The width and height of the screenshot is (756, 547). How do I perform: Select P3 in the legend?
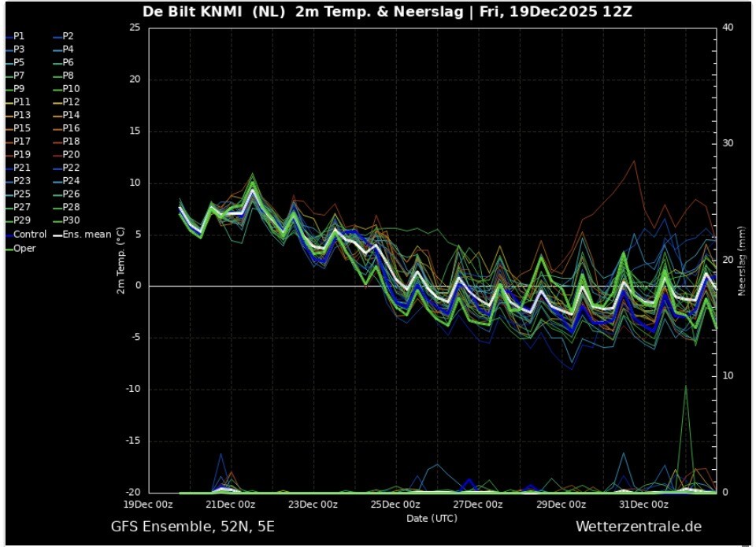click(16, 49)
